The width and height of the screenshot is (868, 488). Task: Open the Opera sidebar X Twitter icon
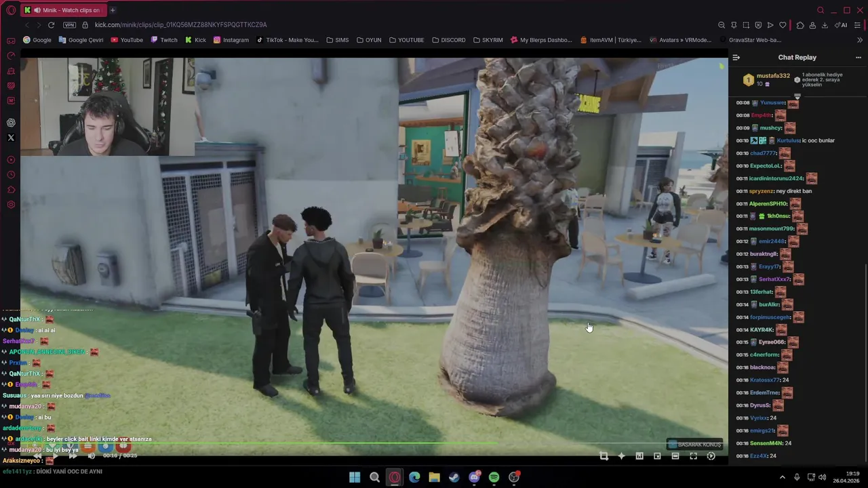pyautogui.click(x=11, y=138)
